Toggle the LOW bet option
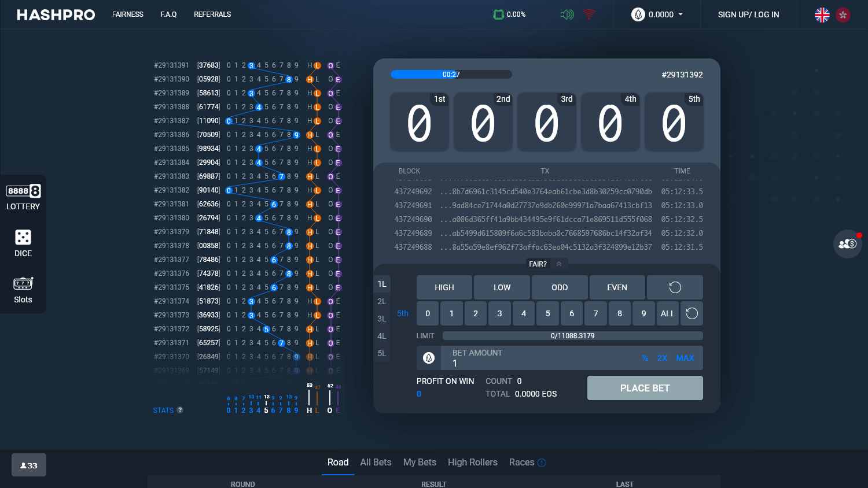The height and width of the screenshot is (488, 868). pos(502,287)
